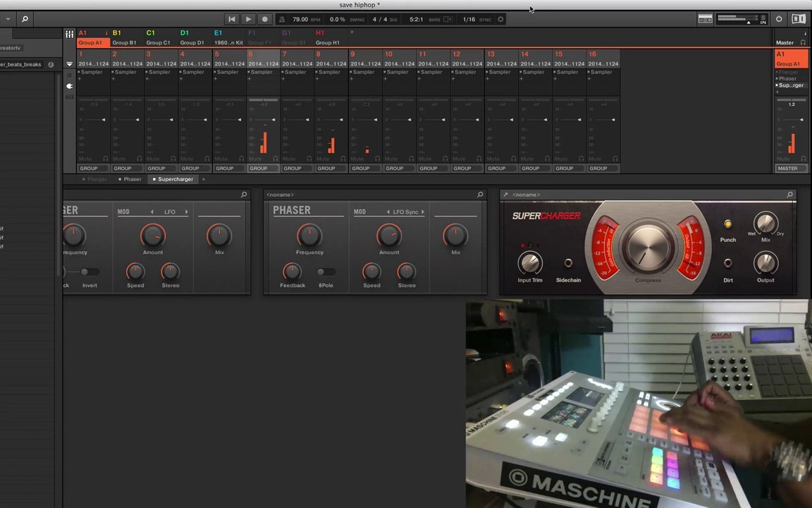812x508 pixels.
Task: Open Flanger plug-in preset search magnifier
Action: click(244, 195)
